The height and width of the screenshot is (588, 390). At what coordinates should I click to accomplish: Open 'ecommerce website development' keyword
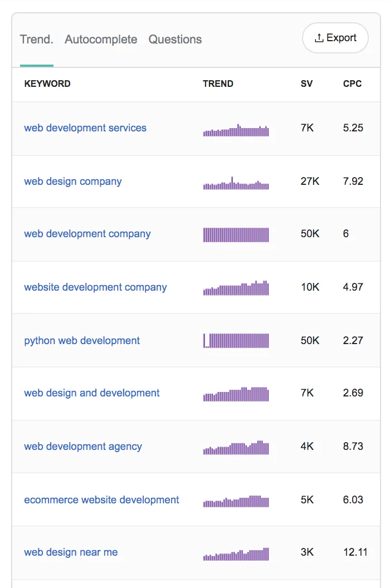101,500
